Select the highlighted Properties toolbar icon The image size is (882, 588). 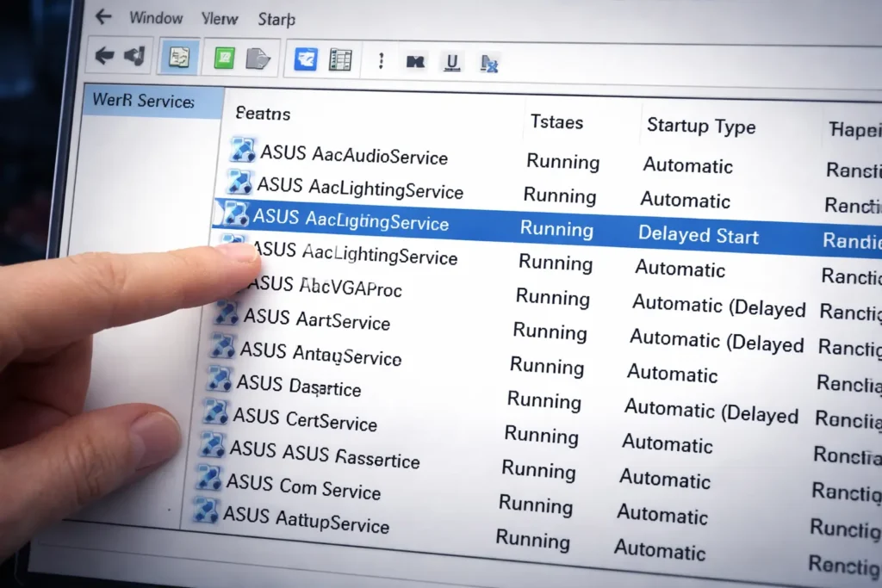[178, 54]
